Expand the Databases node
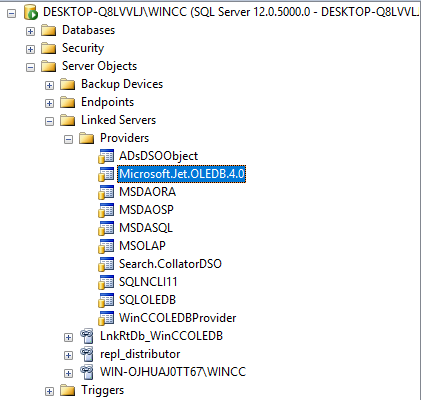This screenshot has width=421, height=400. (30, 31)
